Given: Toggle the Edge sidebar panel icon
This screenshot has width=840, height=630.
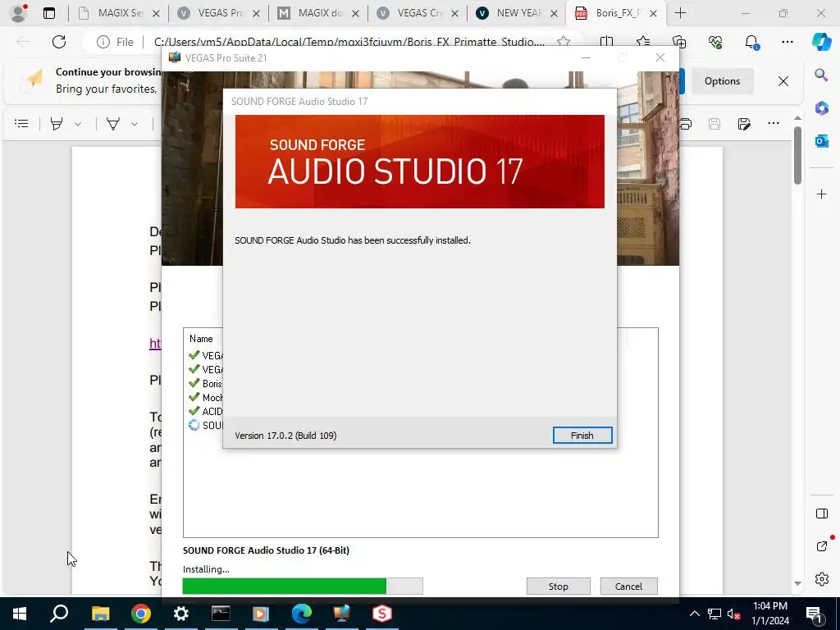Looking at the screenshot, I should 821,514.
